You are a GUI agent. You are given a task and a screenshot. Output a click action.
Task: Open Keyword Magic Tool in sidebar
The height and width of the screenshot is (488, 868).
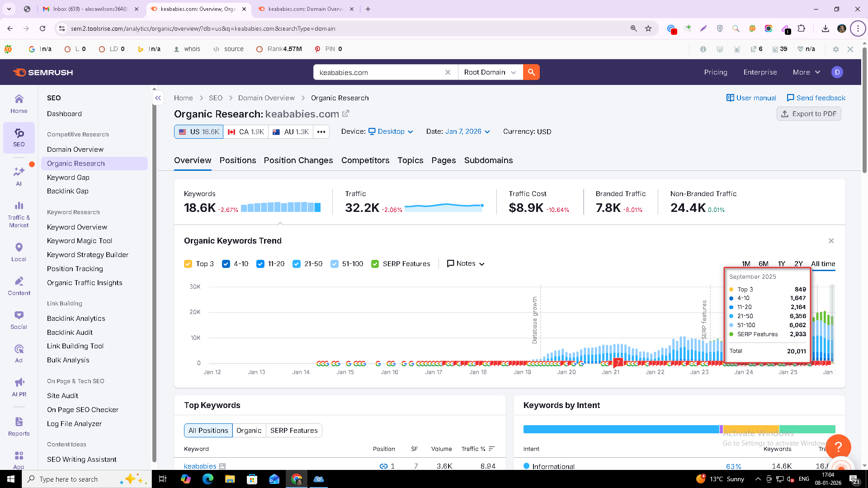click(80, 241)
